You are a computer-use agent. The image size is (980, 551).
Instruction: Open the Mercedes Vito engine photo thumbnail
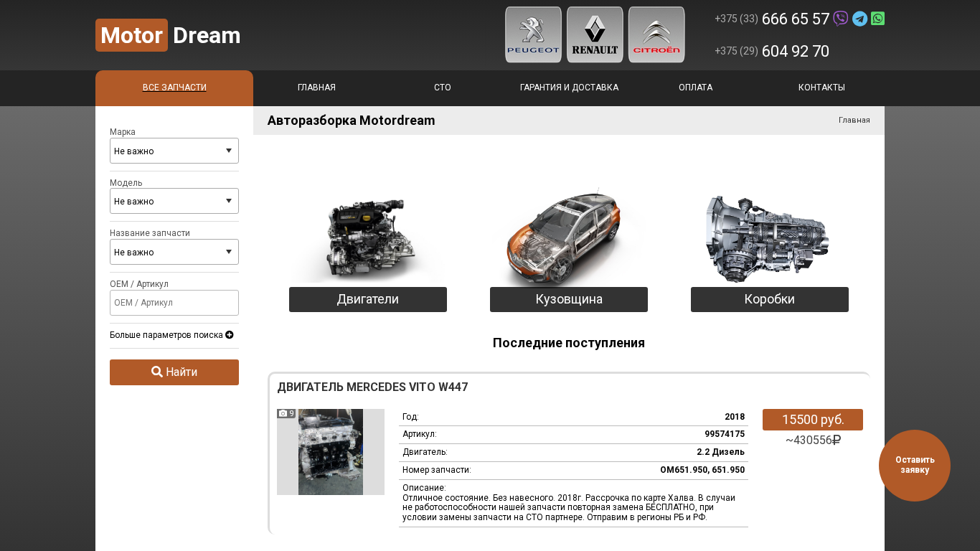pos(331,452)
